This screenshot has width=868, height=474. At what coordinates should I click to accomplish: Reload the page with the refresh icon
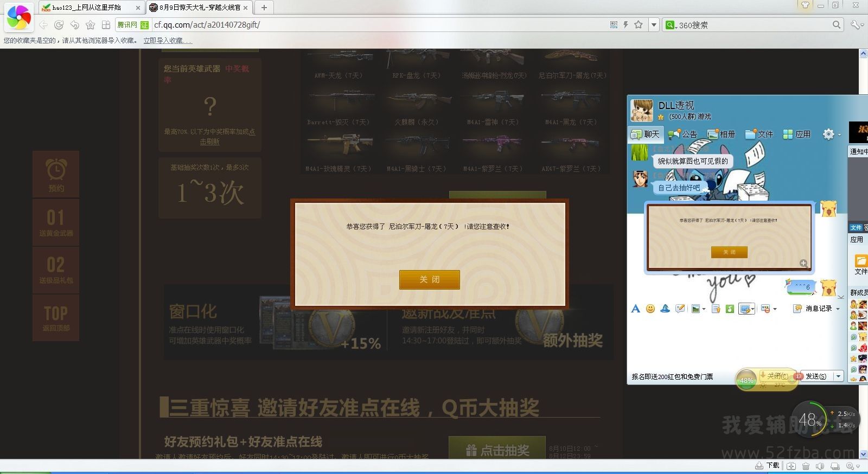tap(59, 25)
